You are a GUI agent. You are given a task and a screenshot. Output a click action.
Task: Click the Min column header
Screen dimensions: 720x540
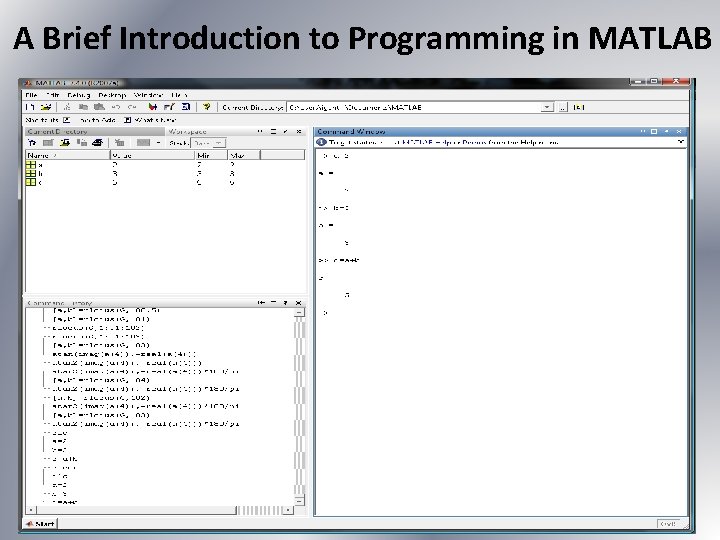[x=211, y=156]
